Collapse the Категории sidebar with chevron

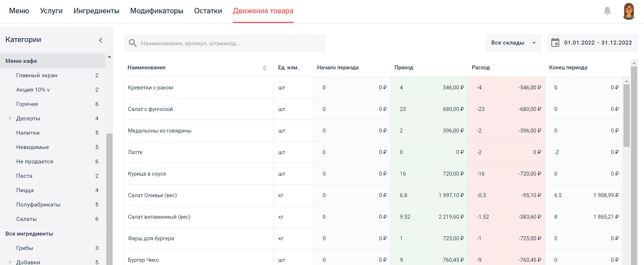(x=101, y=40)
